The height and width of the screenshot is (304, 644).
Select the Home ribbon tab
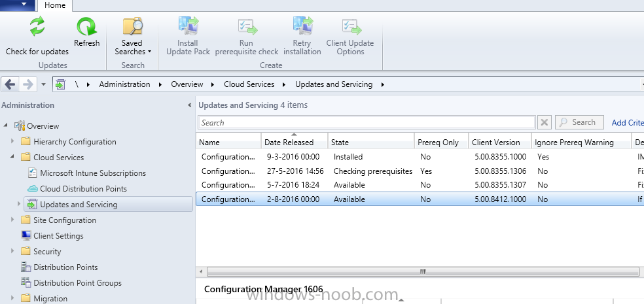54,5
